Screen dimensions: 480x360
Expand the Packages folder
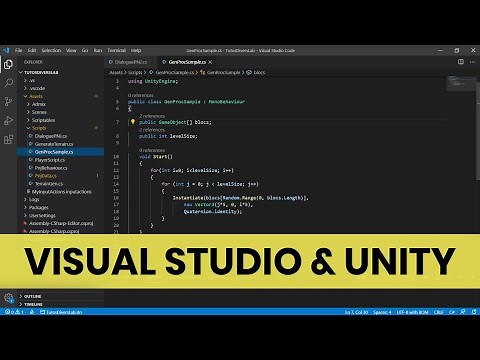[38, 208]
